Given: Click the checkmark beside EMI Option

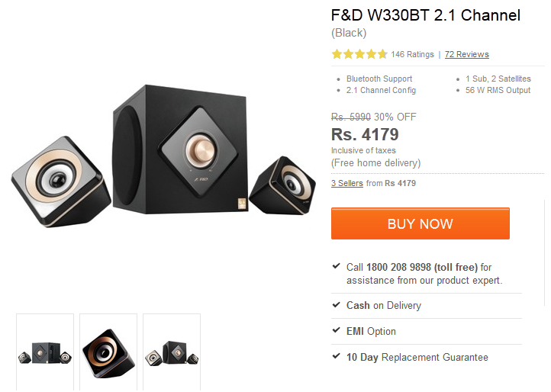Looking at the screenshot, I should [336, 330].
